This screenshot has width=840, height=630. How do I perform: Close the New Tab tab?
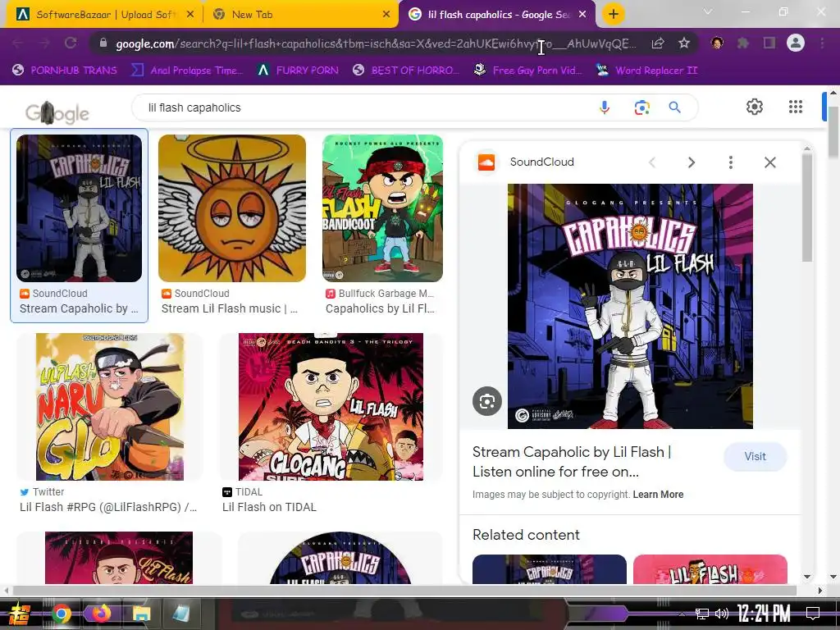(x=386, y=15)
